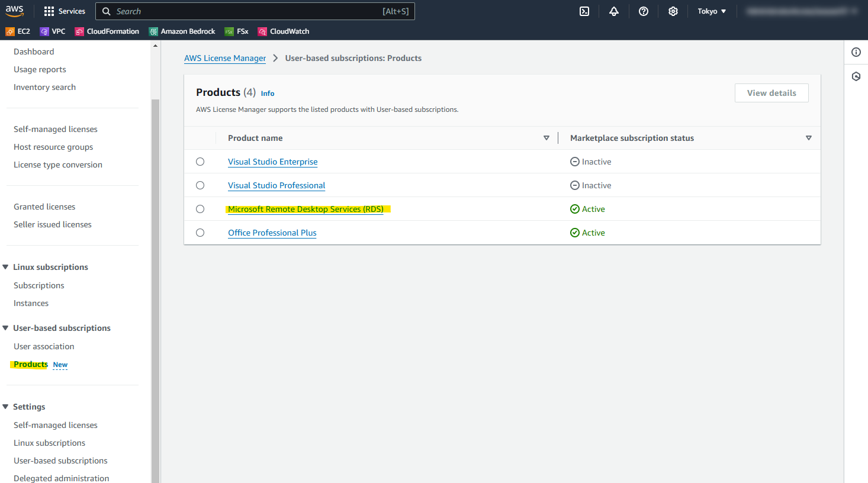Image resolution: width=868 pixels, height=483 pixels.
Task: Open User-based subscriptions settings
Action: point(60,461)
